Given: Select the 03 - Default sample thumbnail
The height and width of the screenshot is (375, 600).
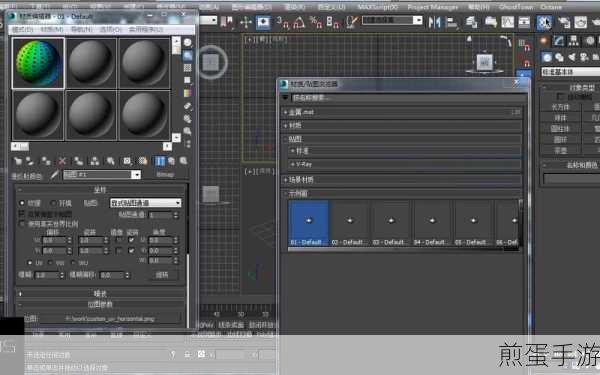Looking at the screenshot, I should click(391, 223).
